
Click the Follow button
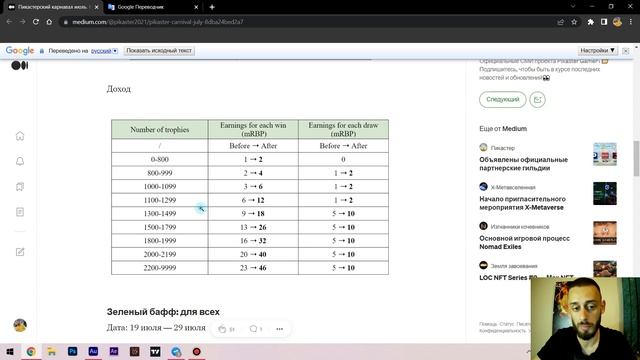point(502,100)
